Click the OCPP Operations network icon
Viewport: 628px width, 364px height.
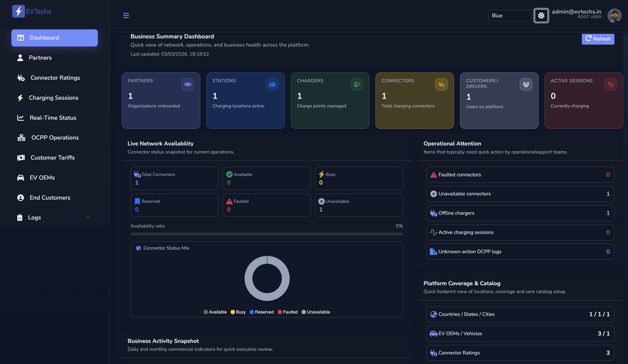point(21,137)
